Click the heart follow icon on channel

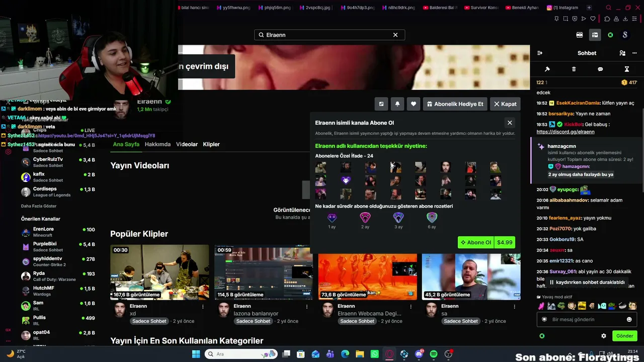414,104
